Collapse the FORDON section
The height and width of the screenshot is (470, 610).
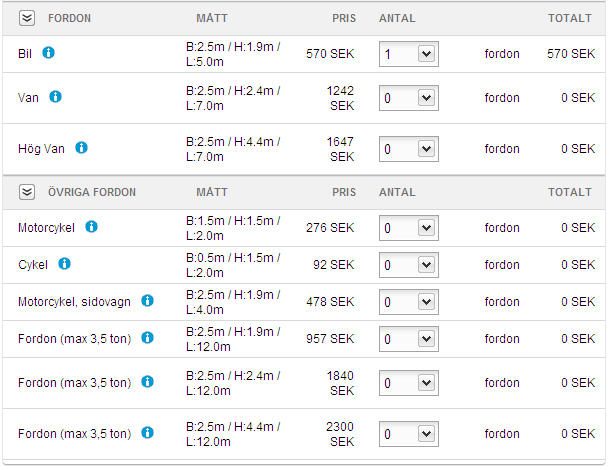tap(27, 18)
